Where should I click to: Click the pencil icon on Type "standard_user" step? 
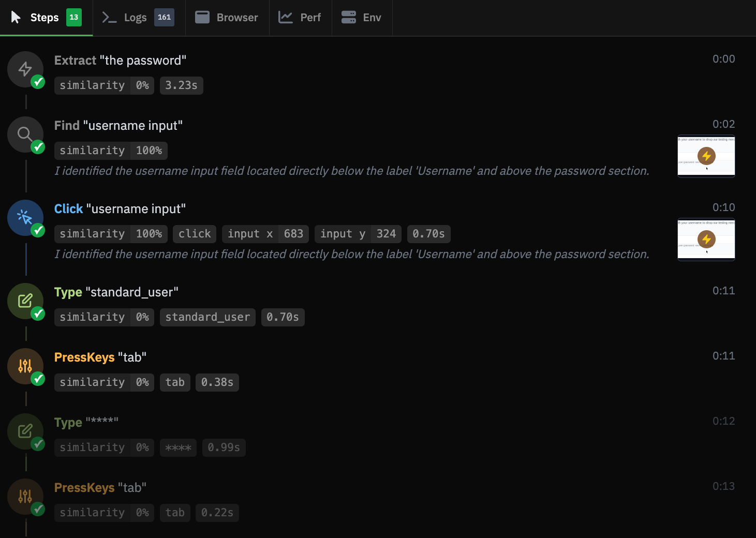click(25, 301)
